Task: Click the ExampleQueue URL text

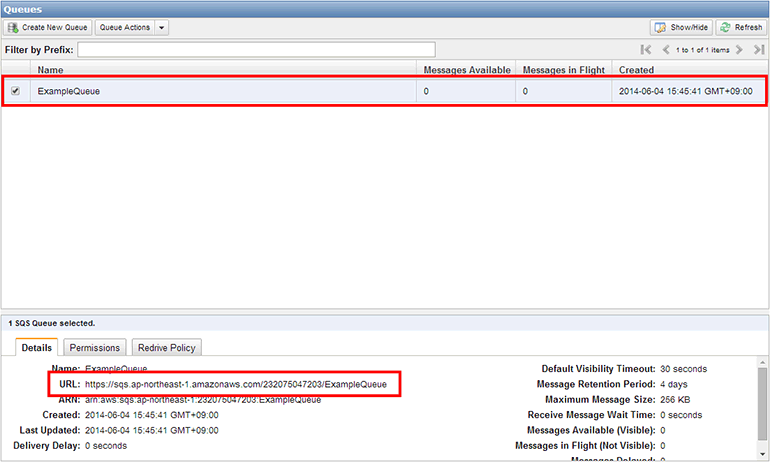Action: tap(242, 384)
